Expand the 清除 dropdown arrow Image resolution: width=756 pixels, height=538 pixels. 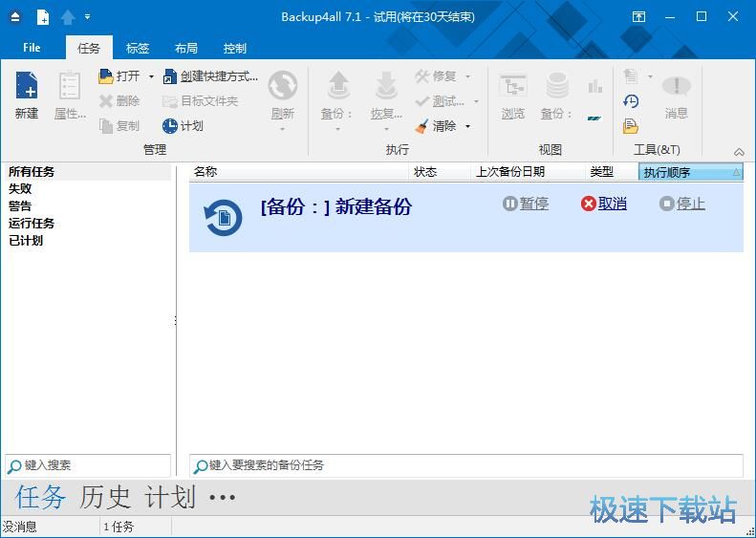point(467,126)
